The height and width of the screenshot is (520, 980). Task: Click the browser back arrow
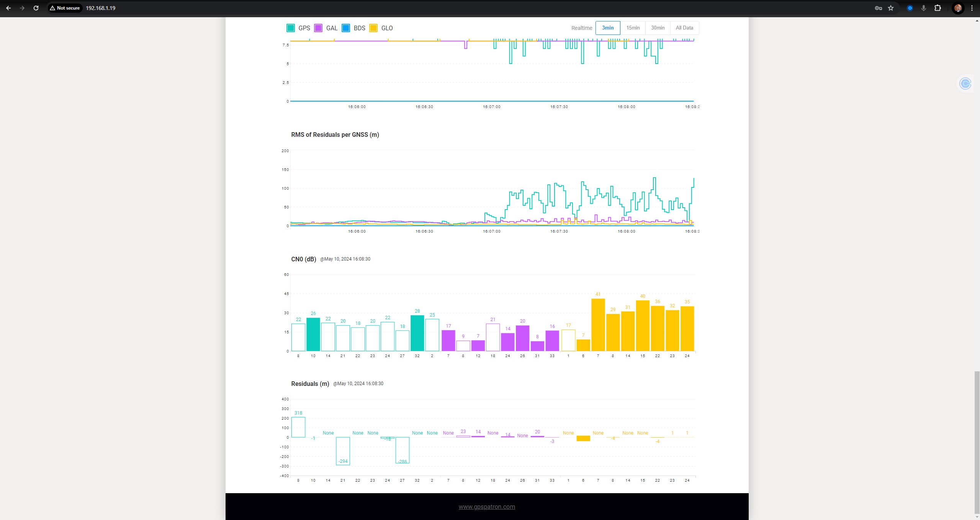[8, 8]
